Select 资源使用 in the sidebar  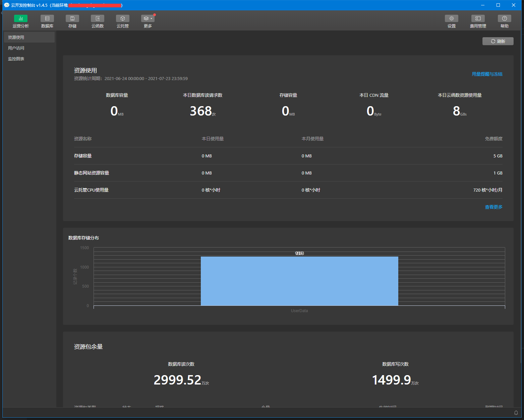(29, 37)
